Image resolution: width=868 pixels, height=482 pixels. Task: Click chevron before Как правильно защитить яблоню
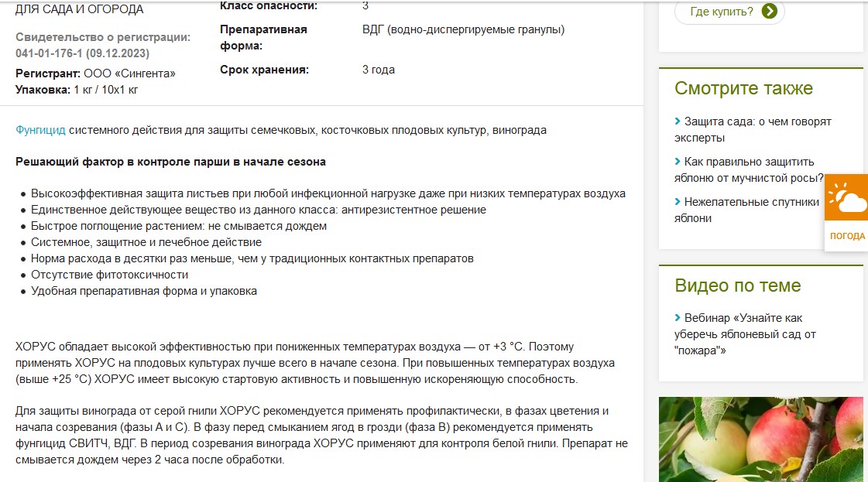pyautogui.click(x=678, y=162)
